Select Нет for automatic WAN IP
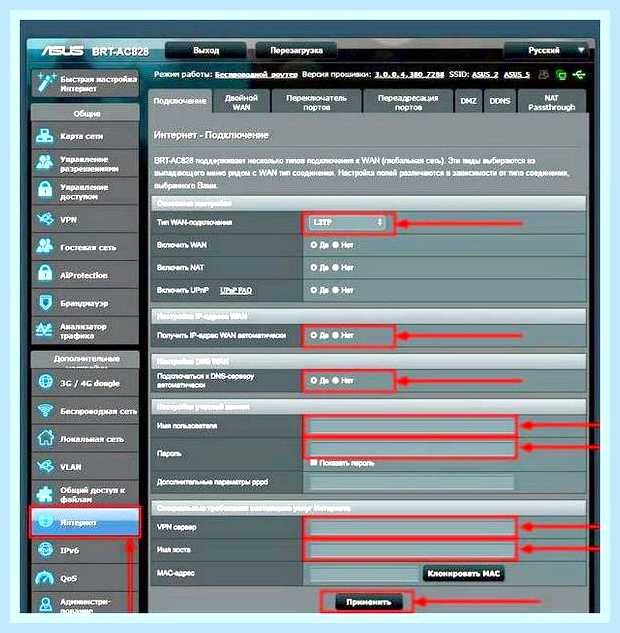Screen dimensions: 620x633 (335, 335)
